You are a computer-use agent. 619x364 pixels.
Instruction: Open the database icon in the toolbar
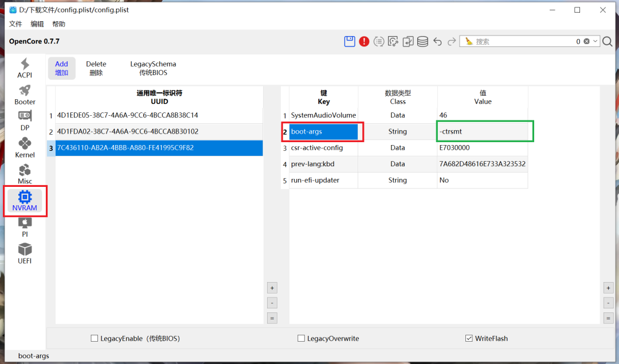(422, 41)
